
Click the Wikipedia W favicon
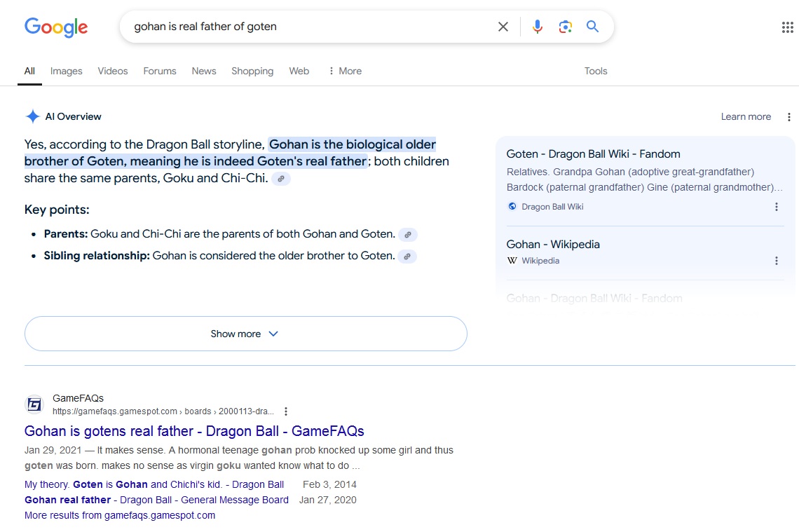click(512, 261)
